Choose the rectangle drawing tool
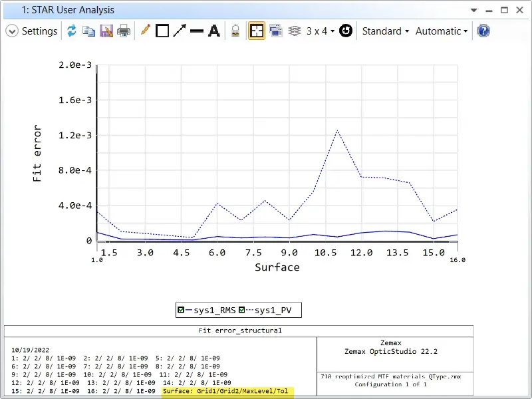The width and height of the screenshot is (532, 399). point(162,31)
